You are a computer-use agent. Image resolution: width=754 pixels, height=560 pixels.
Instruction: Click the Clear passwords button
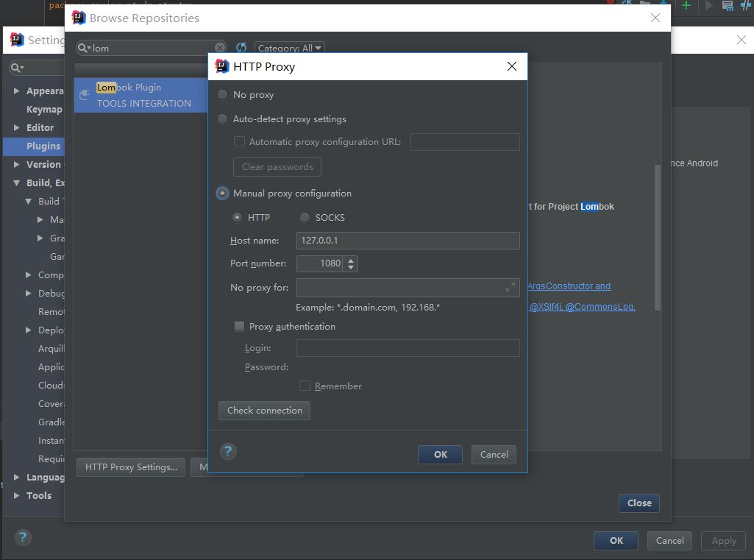(x=277, y=167)
